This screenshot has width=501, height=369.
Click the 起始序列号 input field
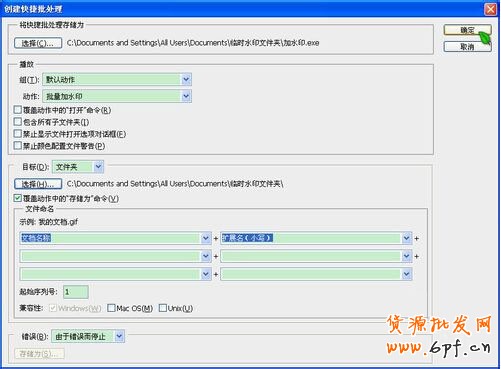pyautogui.click(x=76, y=292)
